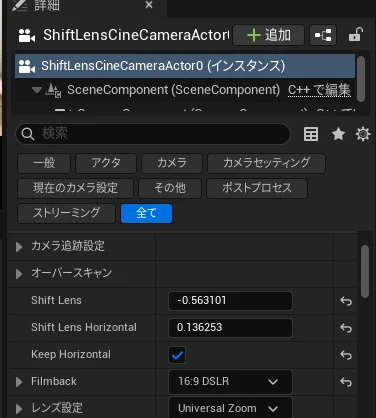Click the Shift Lens Horizontal label
Screen dimensions: 376x418
(x=84, y=327)
